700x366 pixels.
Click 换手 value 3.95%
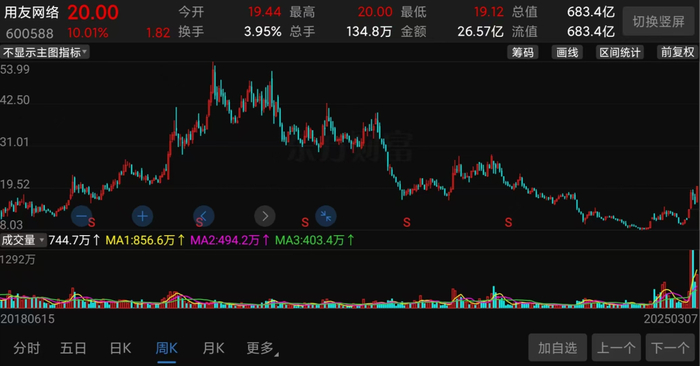coord(262,32)
